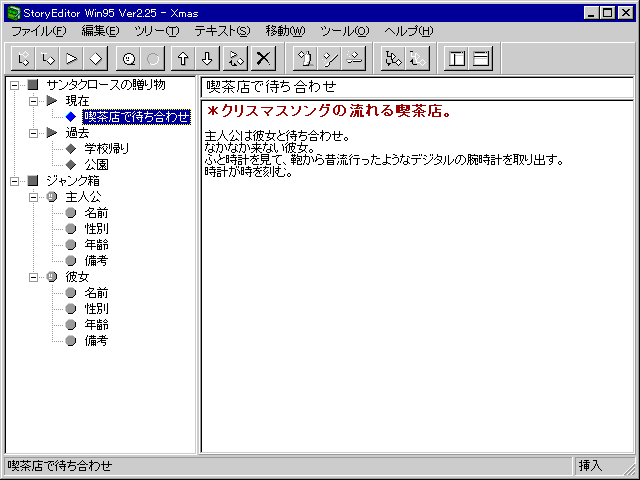640x480 pixels.
Task: Select 名前 under 主人公
Action: (x=96, y=213)
